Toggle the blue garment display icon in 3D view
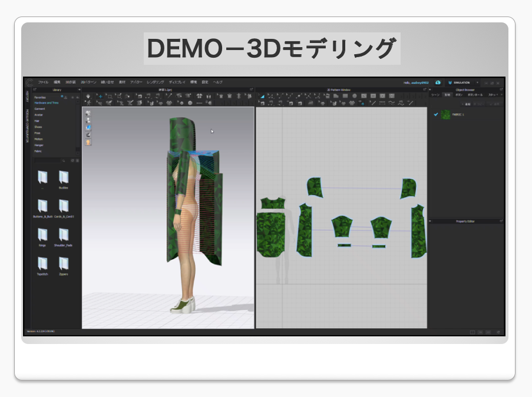This screenshot has height=397, width=532. tap(88, 127)
